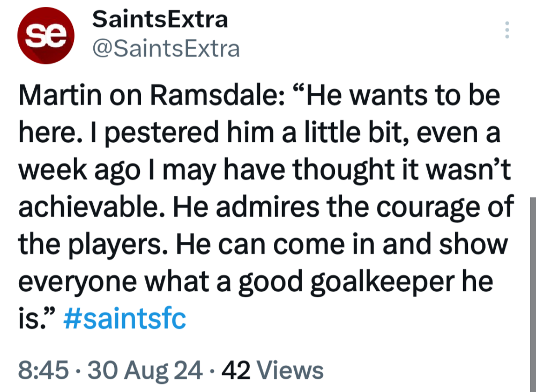View the 42 Views count
The width and height of the screenshot is (536, 392).
(273, 370)
